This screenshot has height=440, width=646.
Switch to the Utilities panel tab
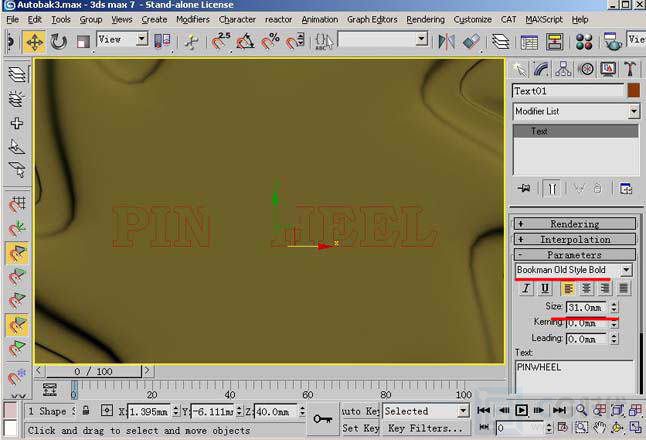pos(630,69)
